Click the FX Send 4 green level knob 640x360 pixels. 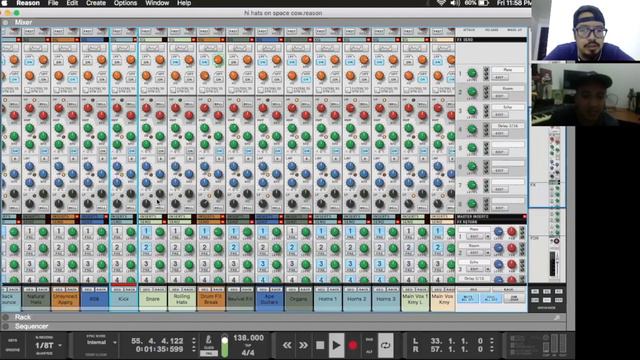pyautogui.click(x=472, y=129)
